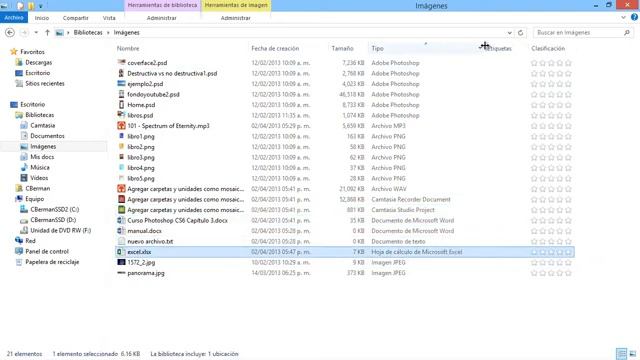
Task: Open Administrar under Herramientas de imagen
Action: [236, 18]
